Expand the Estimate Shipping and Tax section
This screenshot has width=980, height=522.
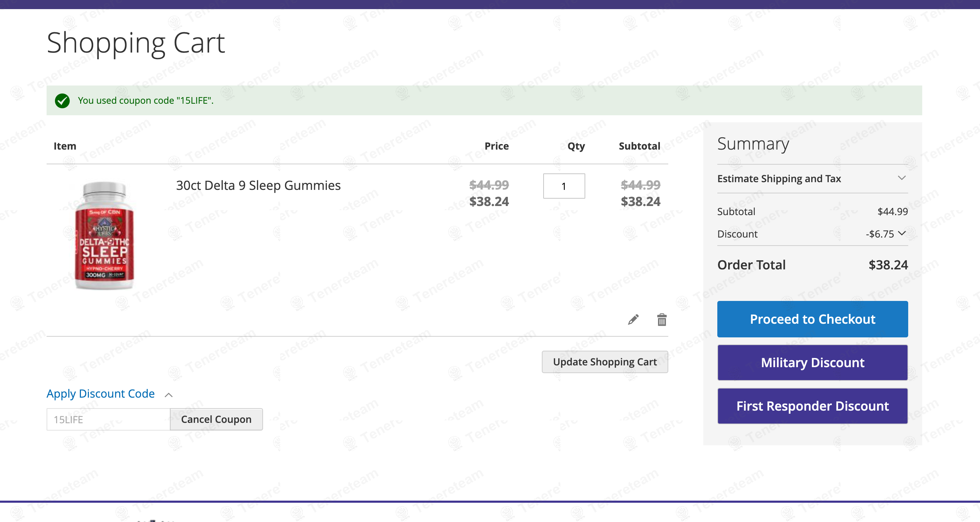[779, 178]
